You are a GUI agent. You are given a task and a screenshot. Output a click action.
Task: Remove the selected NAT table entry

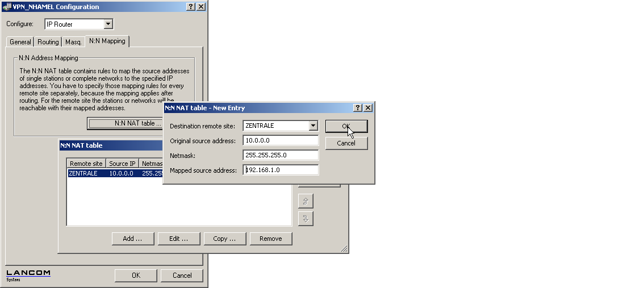pos(270,239)
